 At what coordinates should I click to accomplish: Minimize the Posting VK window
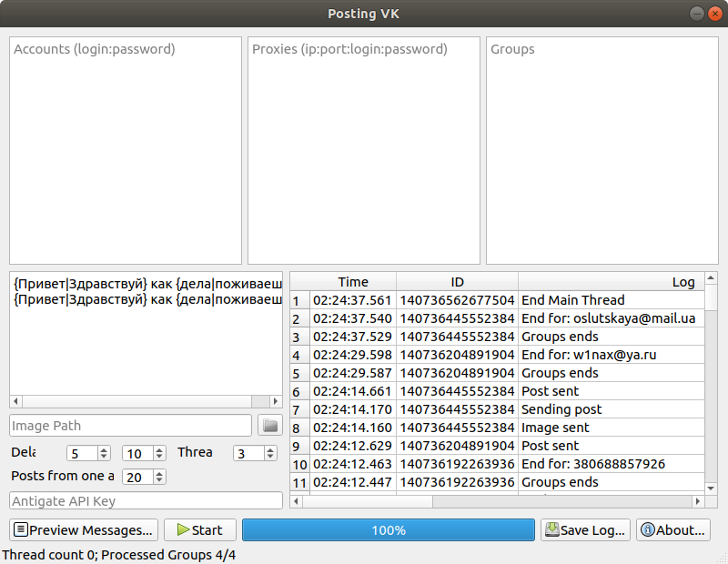point(696,14)
